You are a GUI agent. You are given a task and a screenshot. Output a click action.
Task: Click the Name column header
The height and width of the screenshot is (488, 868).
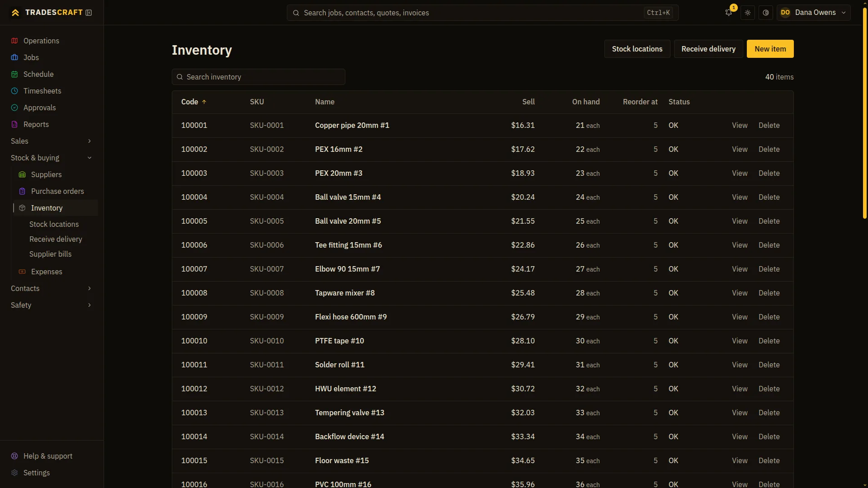click(x=325, y=102)
